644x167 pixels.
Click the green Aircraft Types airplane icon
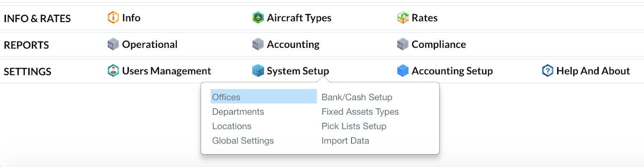pyautogui.click(x=258, y=18)
